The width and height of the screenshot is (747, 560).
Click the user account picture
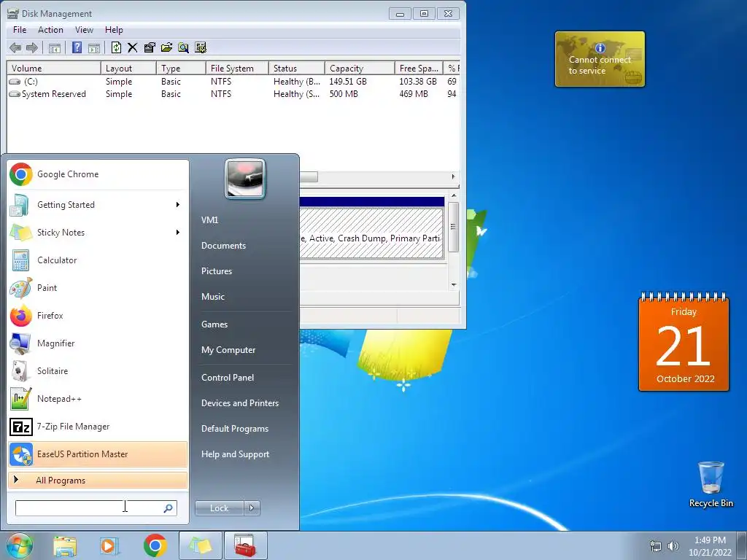[x=245, y=179]
